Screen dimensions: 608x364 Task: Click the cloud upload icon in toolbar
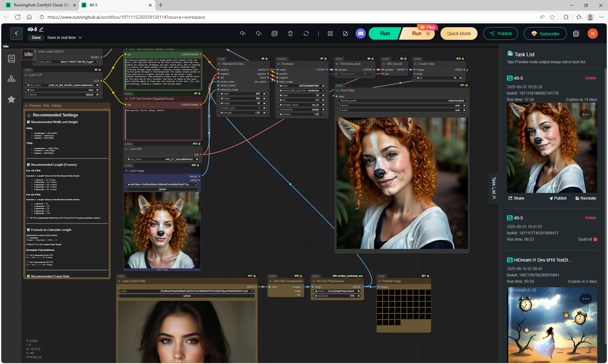point(243,34)
